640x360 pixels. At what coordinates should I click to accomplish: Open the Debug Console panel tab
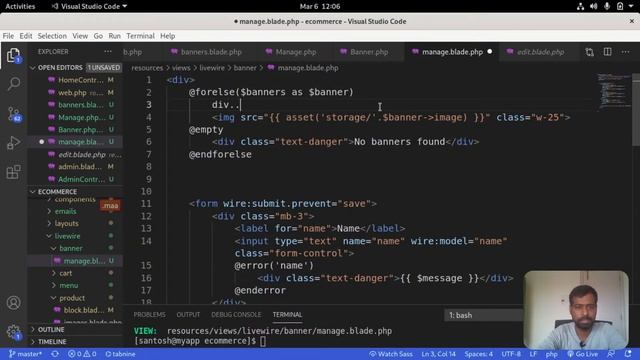[x=236, y=315]
